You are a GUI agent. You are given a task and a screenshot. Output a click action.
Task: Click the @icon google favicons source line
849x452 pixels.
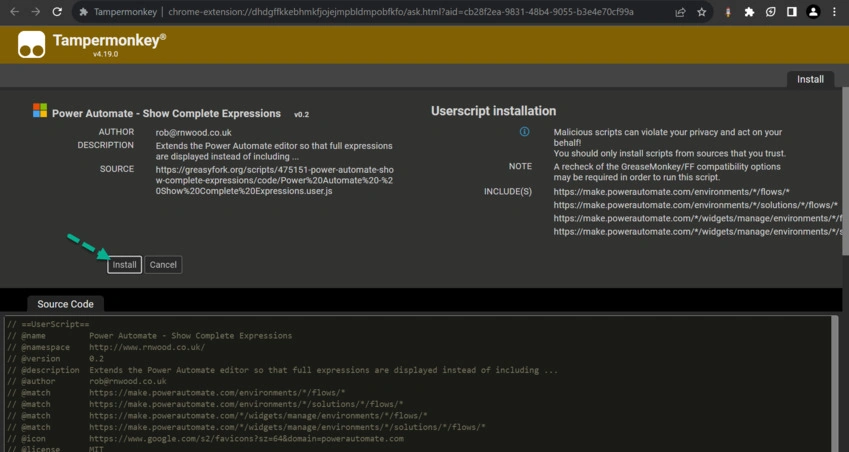tap(205, 438)
